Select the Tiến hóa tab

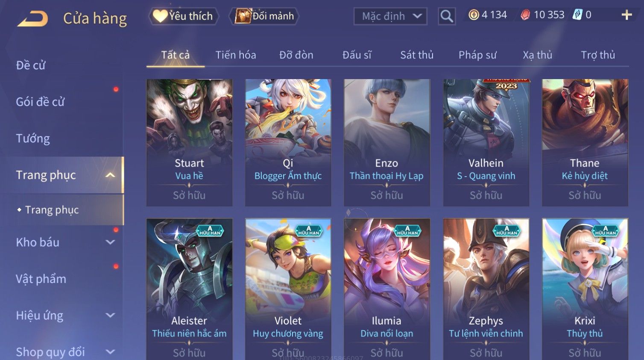(x=236, y=55)
